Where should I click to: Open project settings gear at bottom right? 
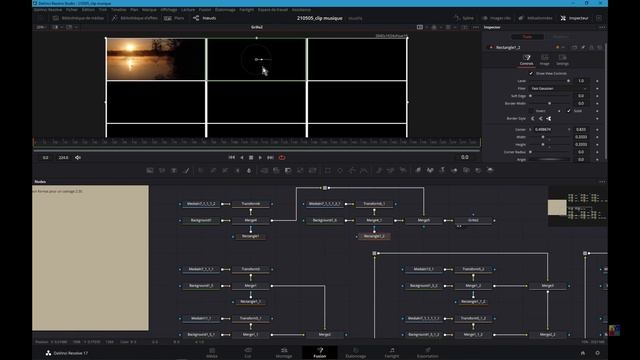point(598,353)
